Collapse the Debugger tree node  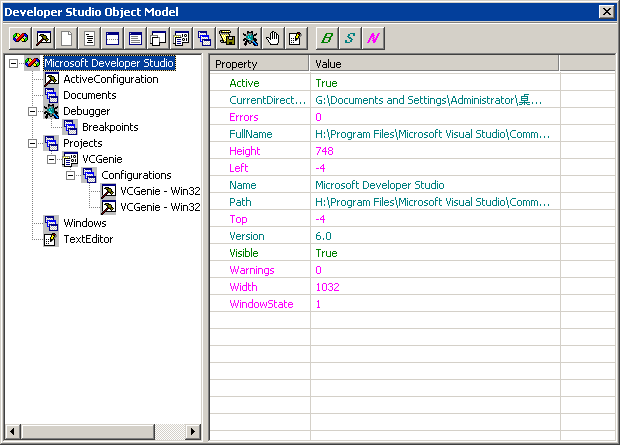click(32, 112)
